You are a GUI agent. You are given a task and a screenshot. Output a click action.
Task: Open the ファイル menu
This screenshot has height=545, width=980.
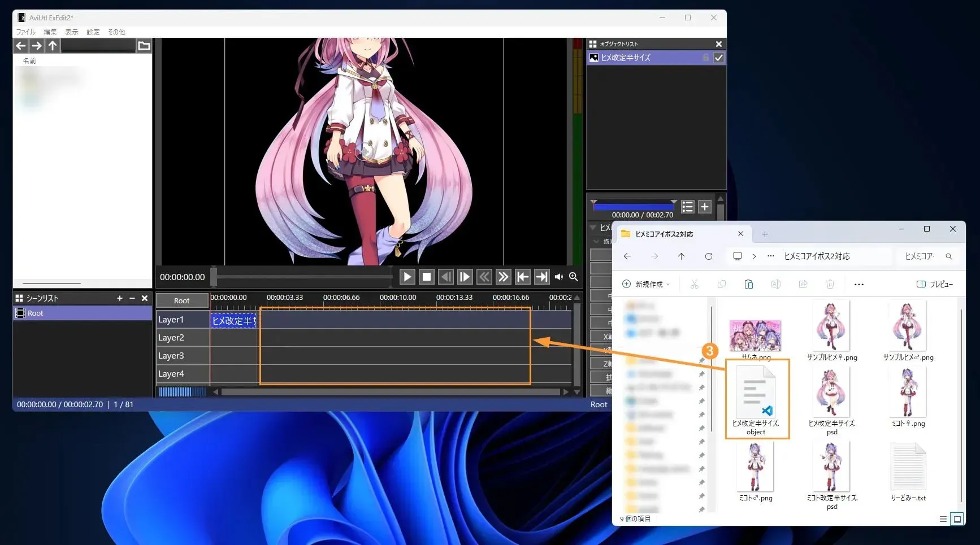click(x=25, y=32)
